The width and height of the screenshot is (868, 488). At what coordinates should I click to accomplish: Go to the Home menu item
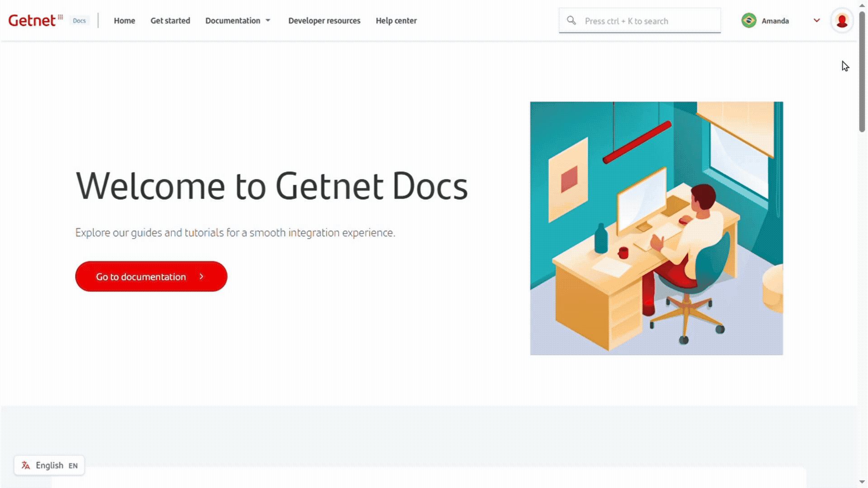(124, 21)
